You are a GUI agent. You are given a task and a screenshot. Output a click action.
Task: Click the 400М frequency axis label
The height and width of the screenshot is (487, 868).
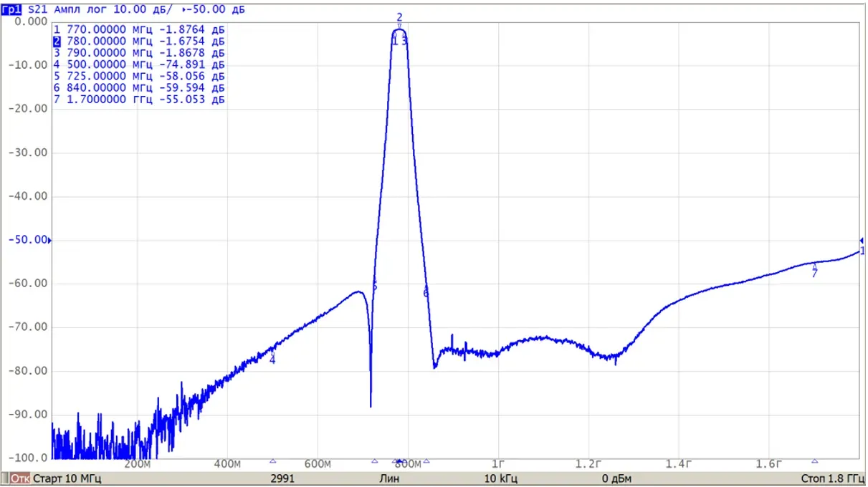tap(227, 464)
